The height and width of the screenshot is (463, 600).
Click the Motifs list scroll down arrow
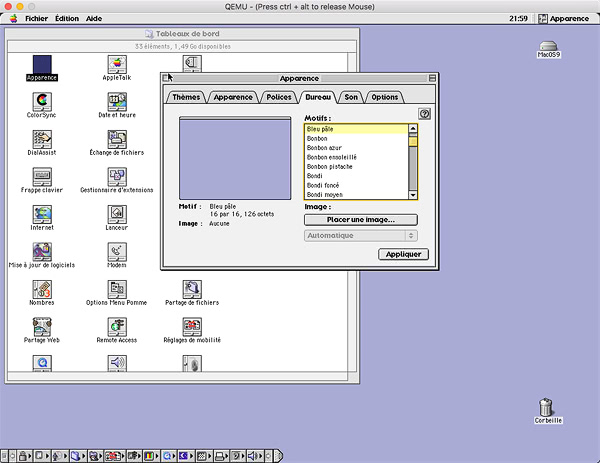[413, 195]
